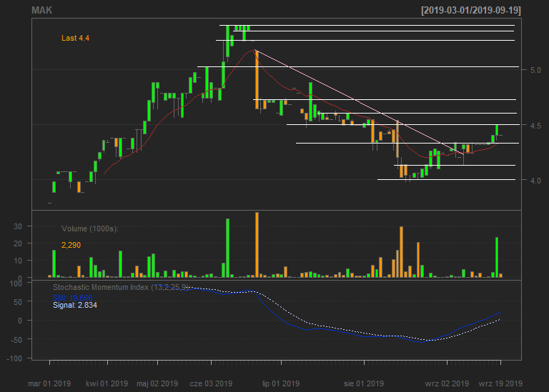Click the 'Volume (1000s):' label
The height and width of the screenshot is (392, 549).
[90, 228]
